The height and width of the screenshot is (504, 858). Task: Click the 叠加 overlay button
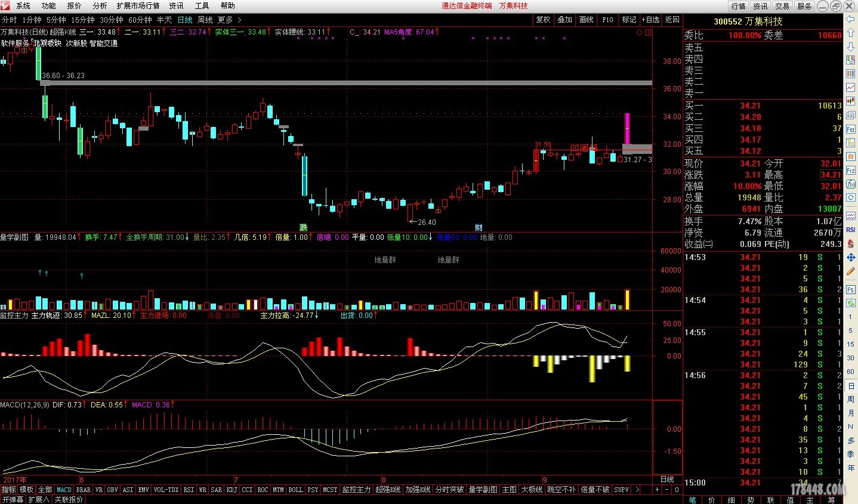(x=565, y=20)
